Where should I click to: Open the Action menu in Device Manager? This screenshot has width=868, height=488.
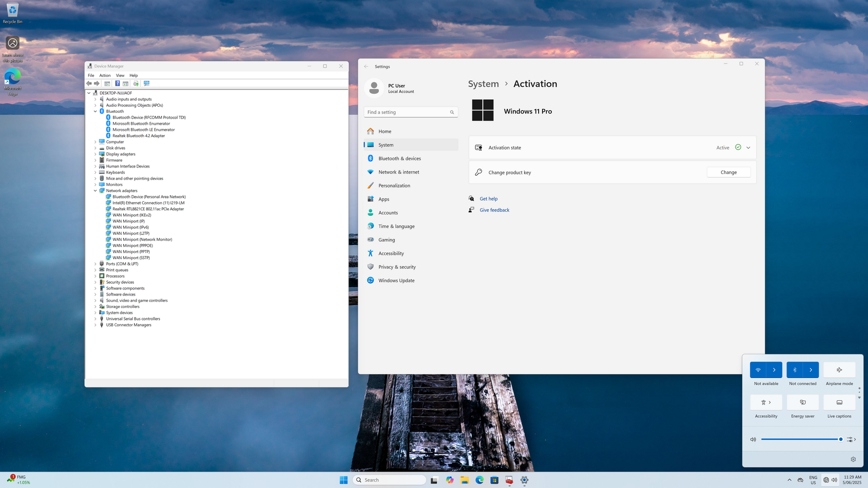tap(105, 75)
